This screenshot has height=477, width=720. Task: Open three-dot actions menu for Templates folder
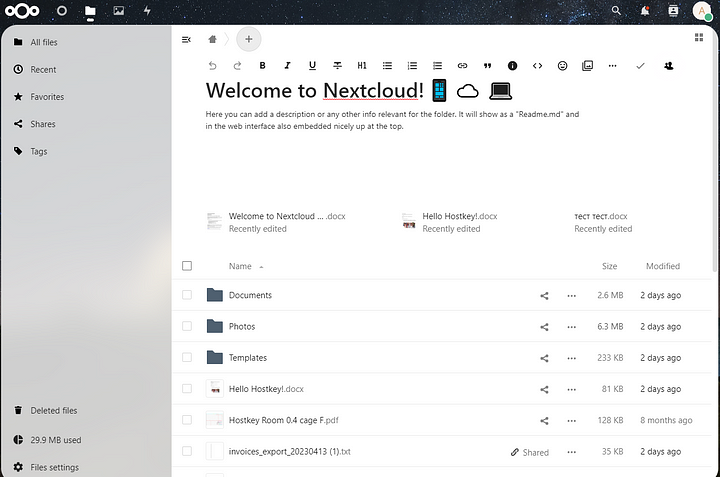coord(571,358)
